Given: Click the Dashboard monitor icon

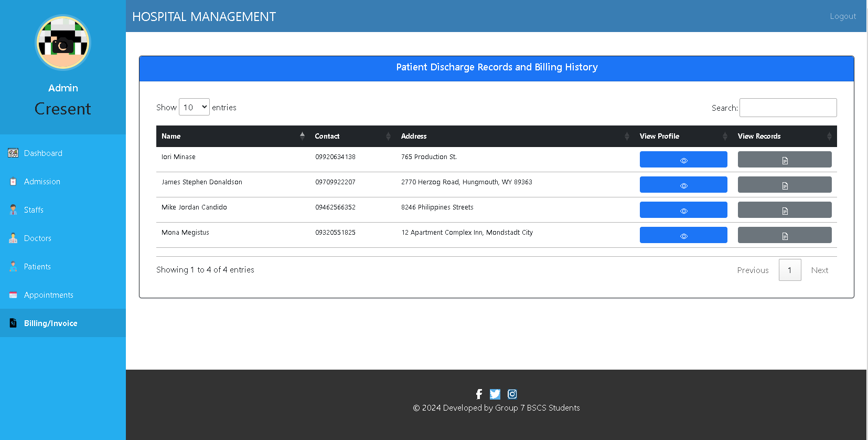Looking at the screenshot, I should (x=13, y=153).
